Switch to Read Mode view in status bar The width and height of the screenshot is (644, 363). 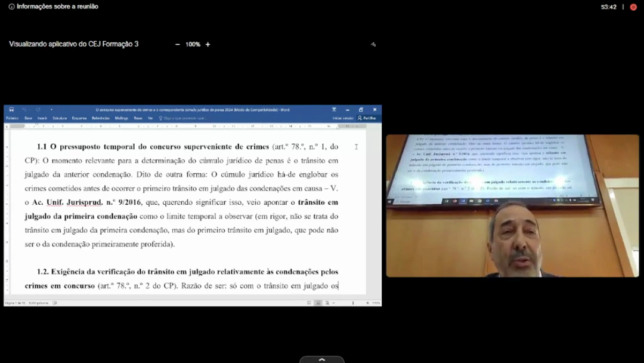point(309,303)
